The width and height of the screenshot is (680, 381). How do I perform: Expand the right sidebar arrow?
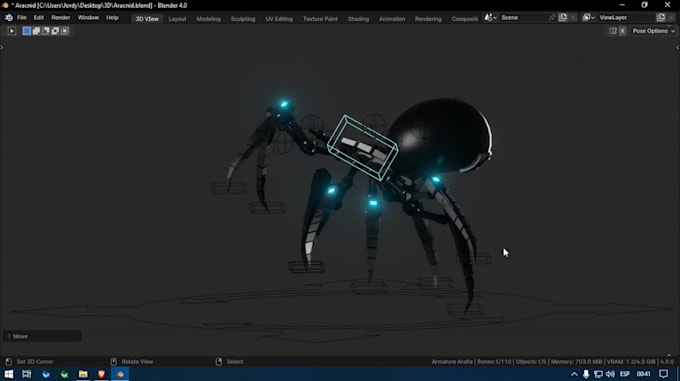(x=678, y=47)
